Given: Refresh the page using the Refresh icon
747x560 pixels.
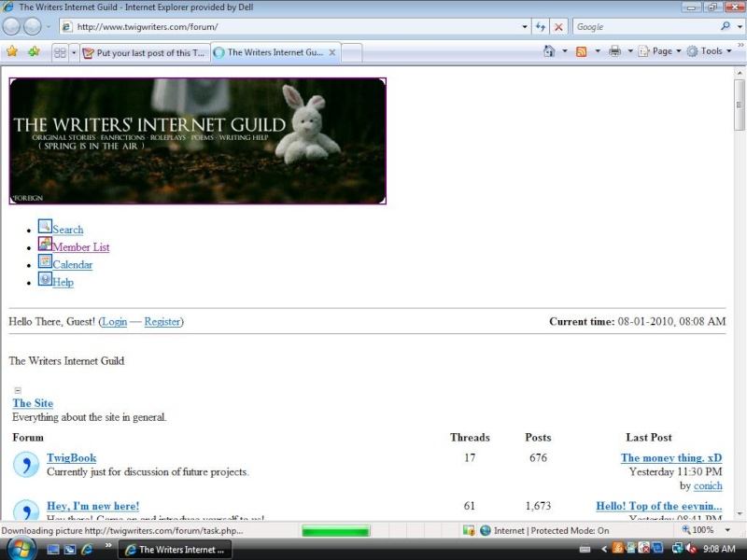Looking at the screenshot, I should [541, 27].
